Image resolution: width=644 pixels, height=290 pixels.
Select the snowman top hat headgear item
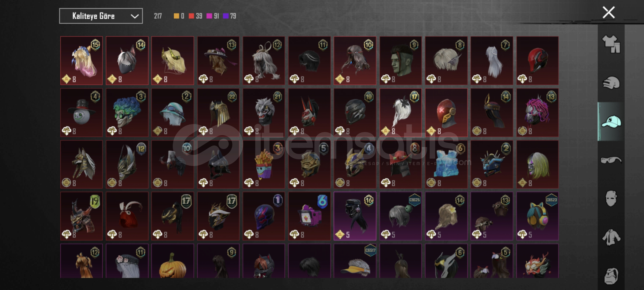(x=82, y=113)
